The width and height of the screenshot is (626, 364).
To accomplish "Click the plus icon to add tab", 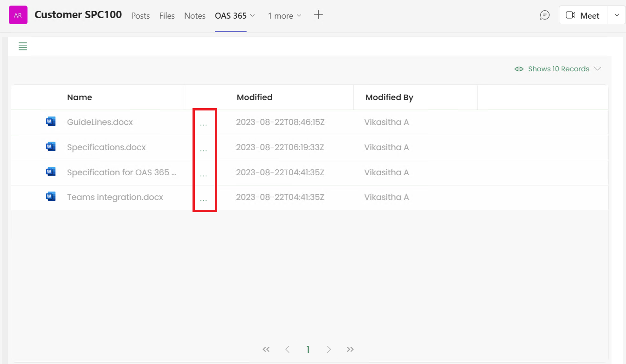I will tap(318, 15).
